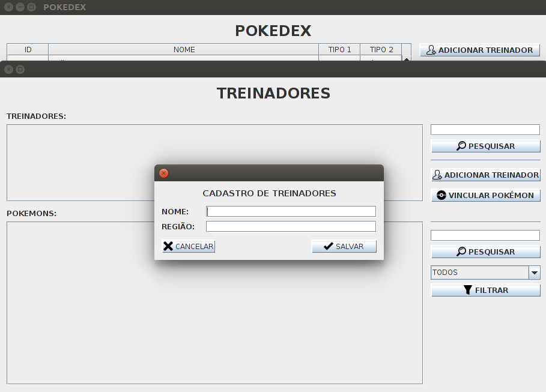Image resolution: width=546 pixels, height=392 pixels.
Task: Click the TIPO 1 column header
Action: tap(339, 50)
